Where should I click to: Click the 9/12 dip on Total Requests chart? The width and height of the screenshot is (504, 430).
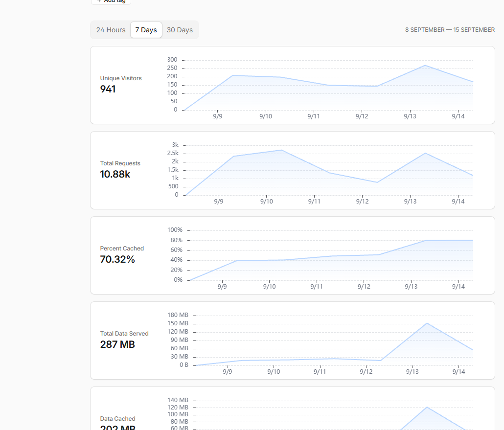click(377, 182)
